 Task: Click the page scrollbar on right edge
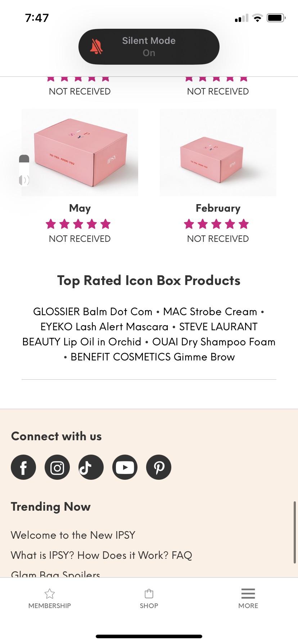[295, 532]
